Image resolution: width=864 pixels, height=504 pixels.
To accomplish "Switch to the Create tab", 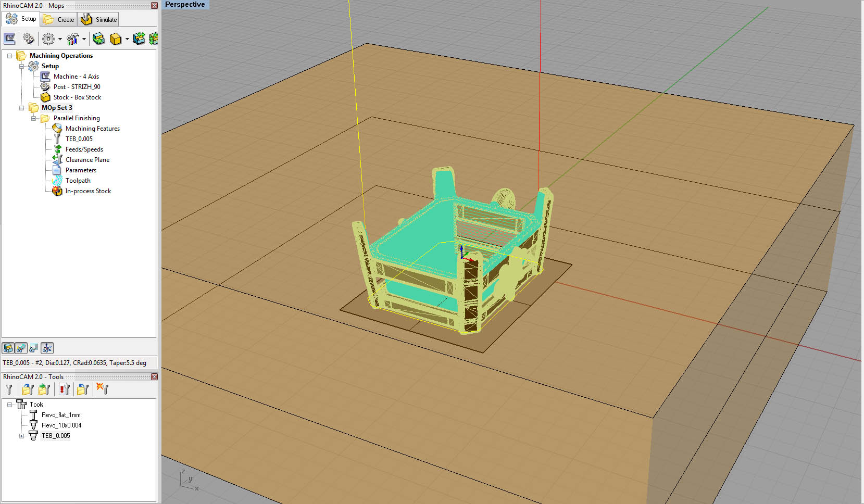I will tap(59, 20).
